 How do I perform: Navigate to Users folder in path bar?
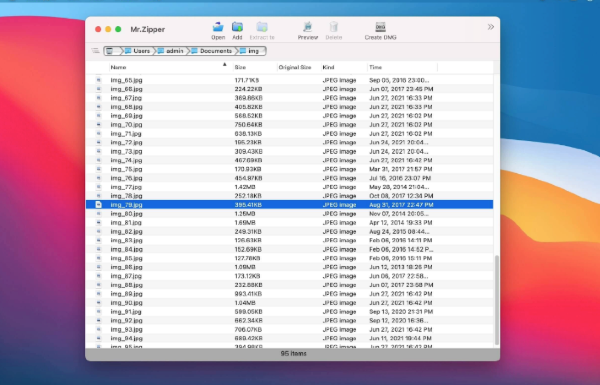pos(137,51)
